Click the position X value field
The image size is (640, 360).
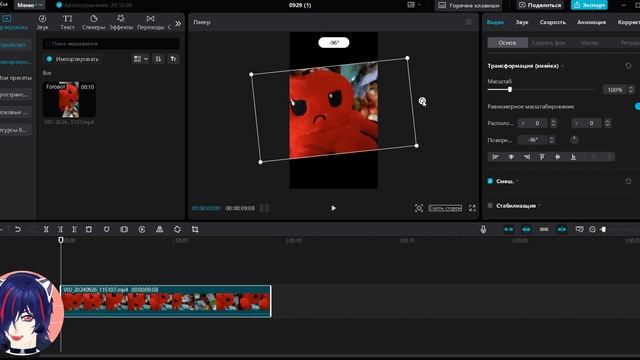click(533, 123)
